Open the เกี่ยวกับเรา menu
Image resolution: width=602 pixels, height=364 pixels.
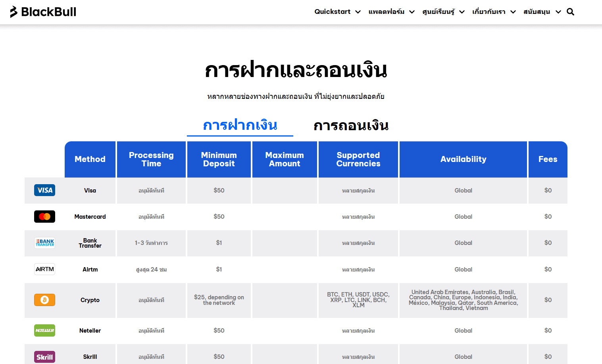489,12
